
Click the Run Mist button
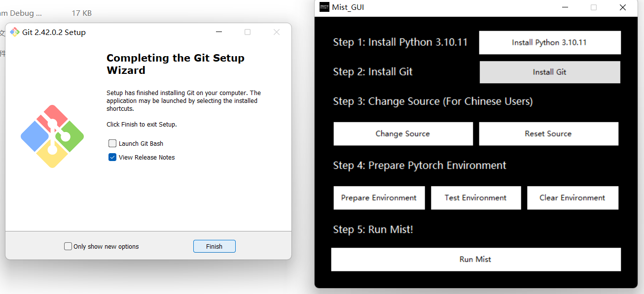[x=475, y=259]
